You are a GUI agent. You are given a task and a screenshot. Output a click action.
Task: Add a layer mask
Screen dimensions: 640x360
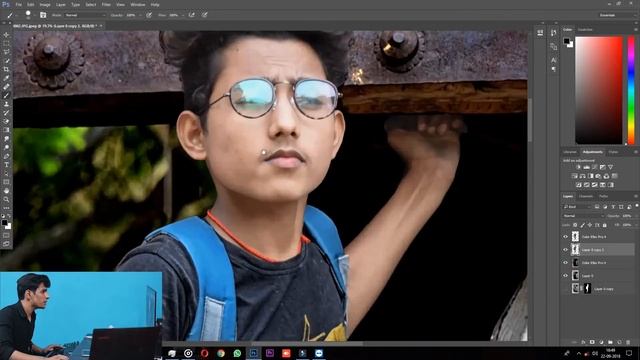(x=592, y=342)
